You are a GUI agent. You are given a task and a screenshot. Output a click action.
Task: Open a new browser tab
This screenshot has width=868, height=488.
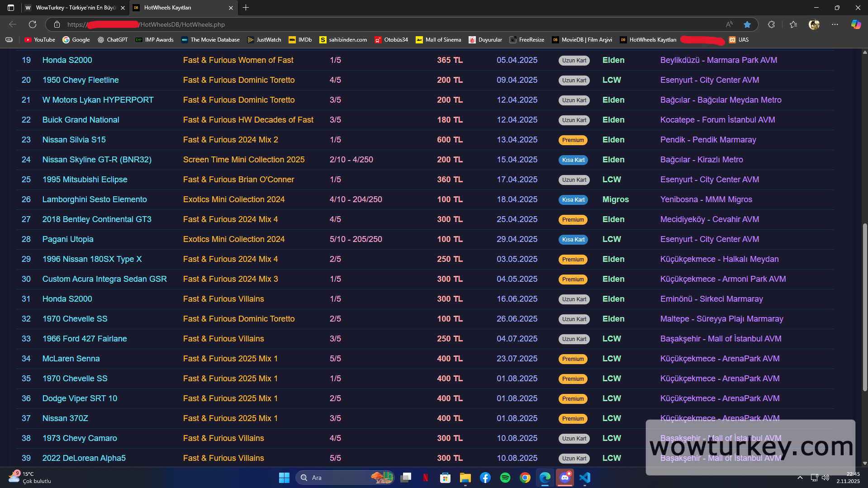click(x=246, y=8)
